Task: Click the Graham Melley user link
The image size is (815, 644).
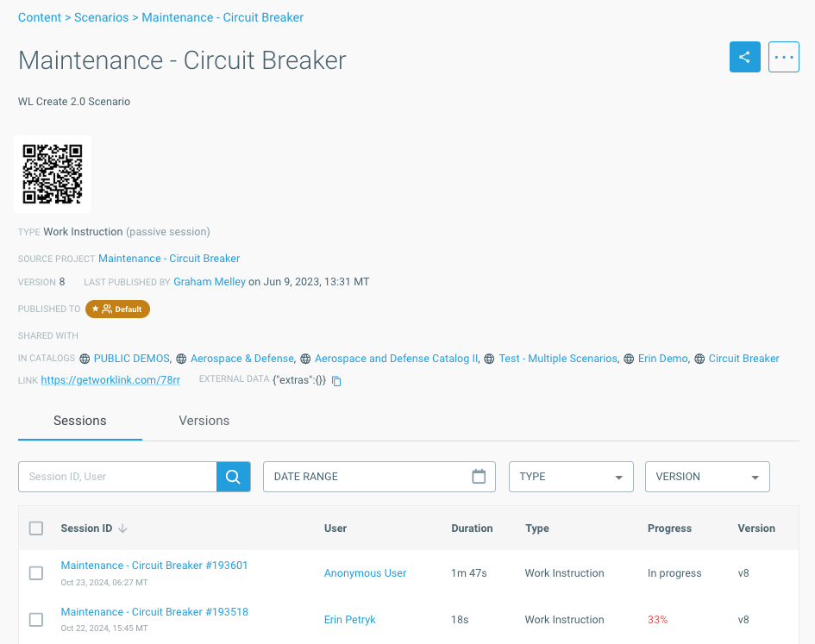Action: point(210,282)
